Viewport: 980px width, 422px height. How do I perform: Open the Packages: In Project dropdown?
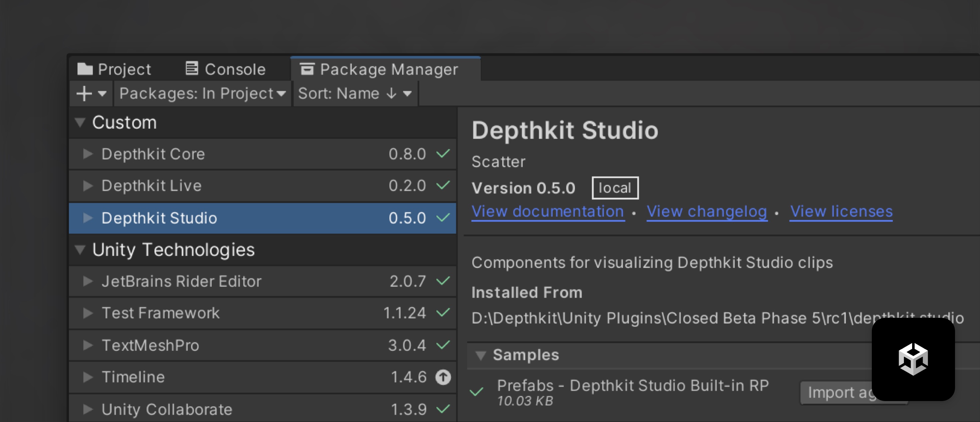tap(202, 94)
